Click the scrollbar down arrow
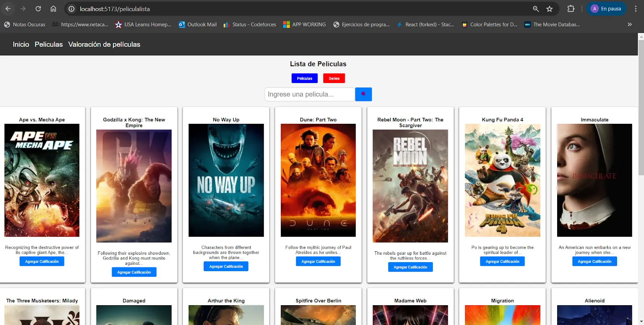This screenshot has height=325, width=644. [641, 322]
